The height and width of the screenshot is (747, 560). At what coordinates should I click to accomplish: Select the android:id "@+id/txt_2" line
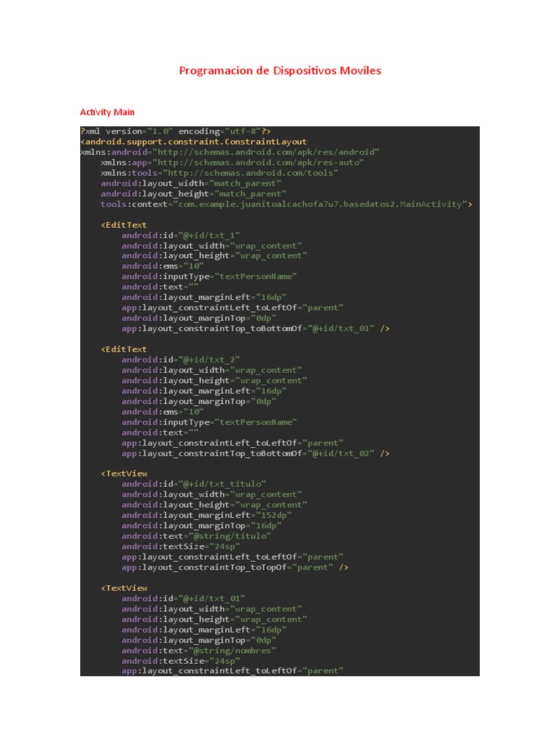[181, 360]
